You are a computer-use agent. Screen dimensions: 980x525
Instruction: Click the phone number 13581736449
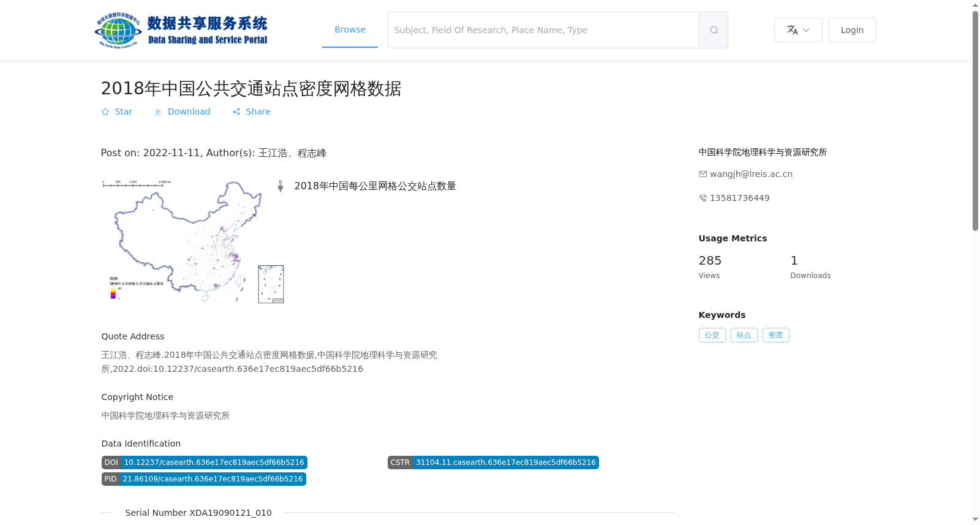(739, 198)
